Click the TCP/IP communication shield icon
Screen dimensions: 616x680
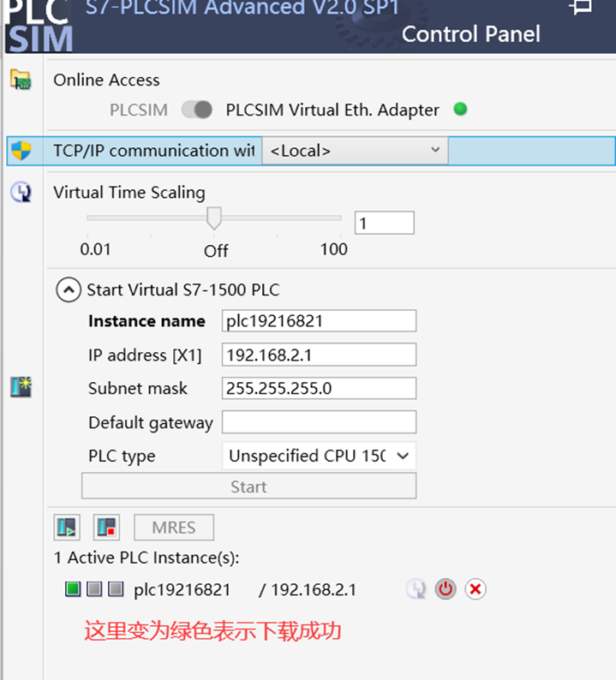tap(21, 151)
